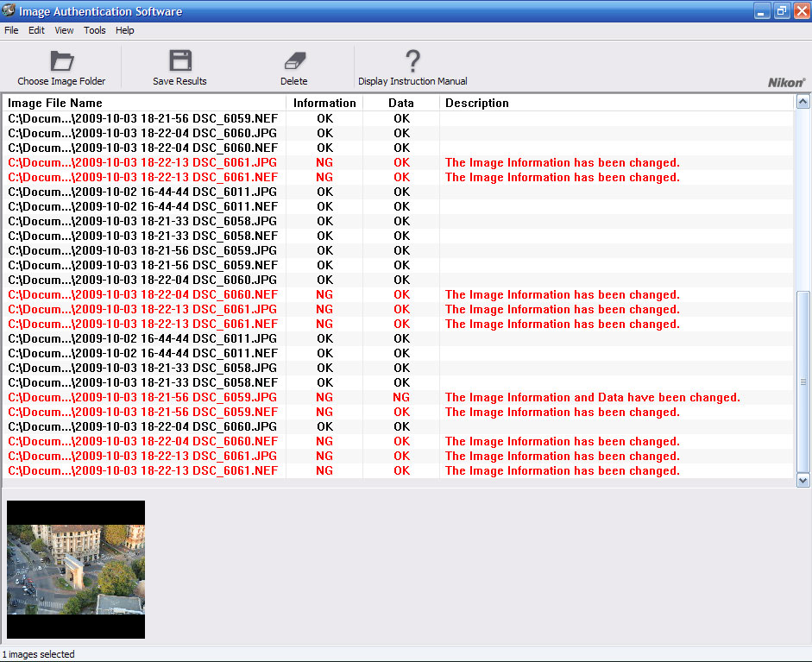Image resolution: width=812 pixels, height=662 pixels.
Task: Click the NG cell in the Data column
Action: [x=401, y=397]
